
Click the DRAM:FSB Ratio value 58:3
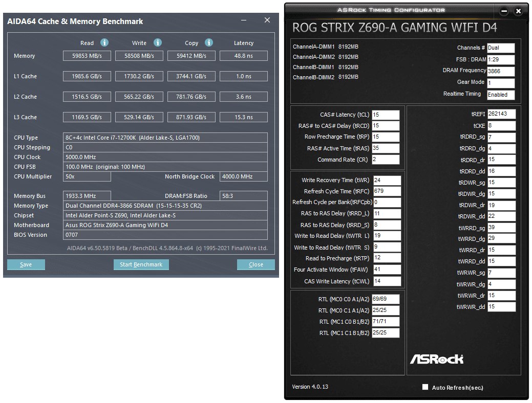click(244, 196)
